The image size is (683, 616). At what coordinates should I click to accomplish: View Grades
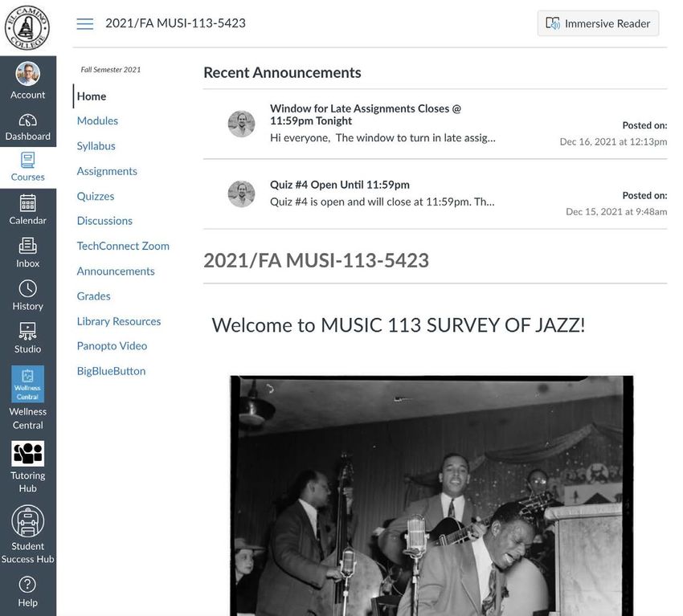(x=94, y=296)
